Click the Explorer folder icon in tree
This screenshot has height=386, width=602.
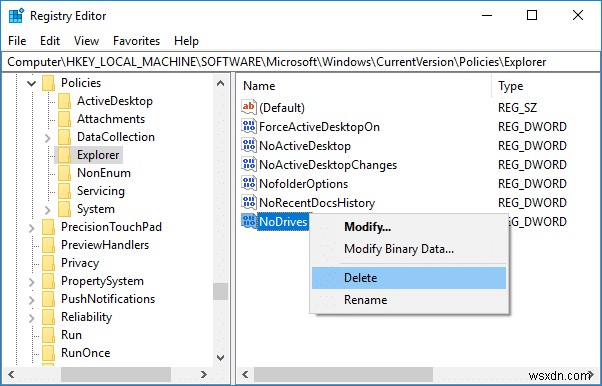(64, 155)
